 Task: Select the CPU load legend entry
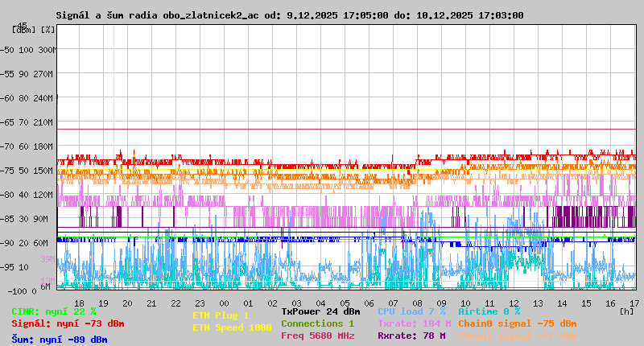[x=411, y=311]
